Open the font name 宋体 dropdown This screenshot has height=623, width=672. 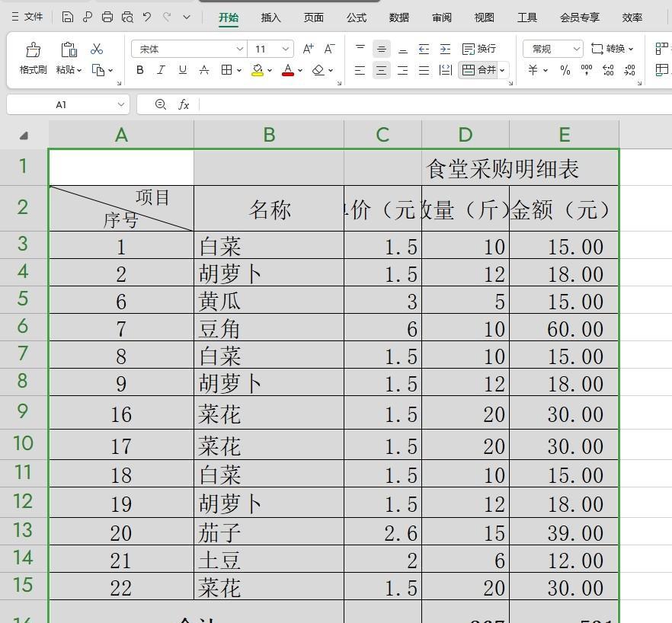coord(240,49)
